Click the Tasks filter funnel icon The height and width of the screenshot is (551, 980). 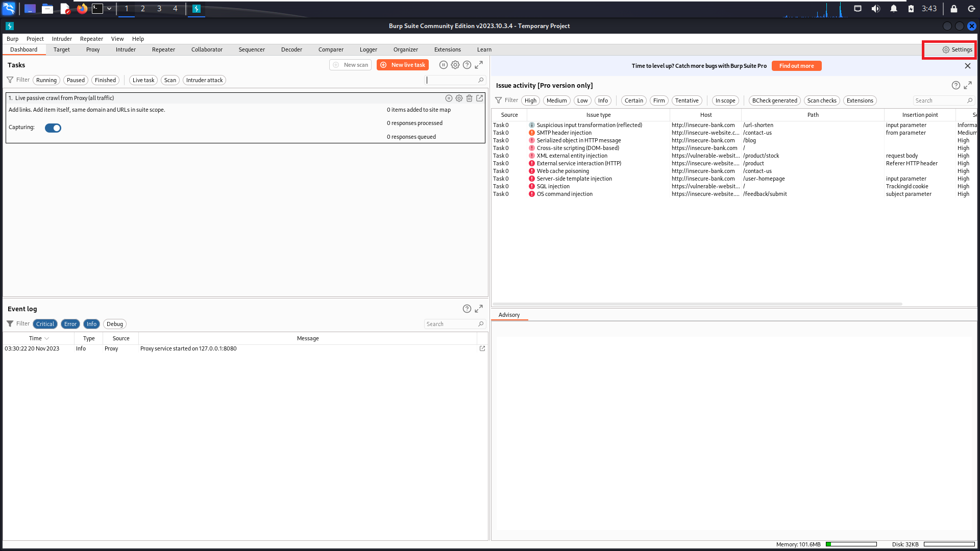pos(10,80)
